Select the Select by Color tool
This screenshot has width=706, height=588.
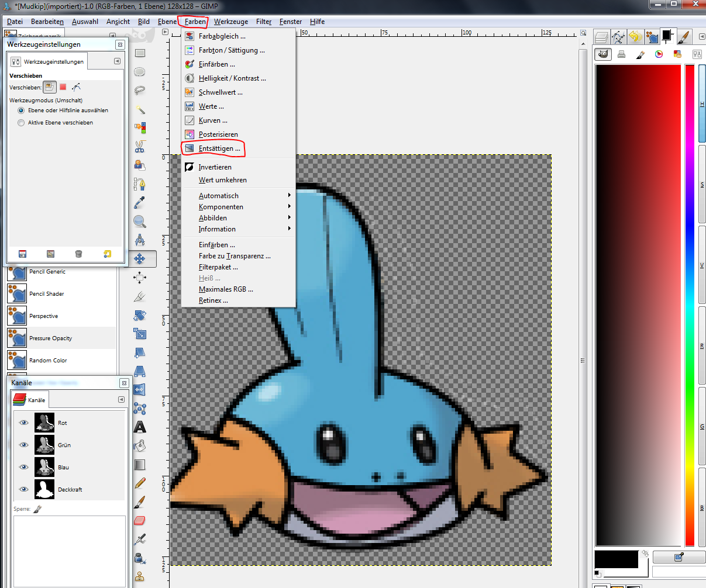point(140,128)
